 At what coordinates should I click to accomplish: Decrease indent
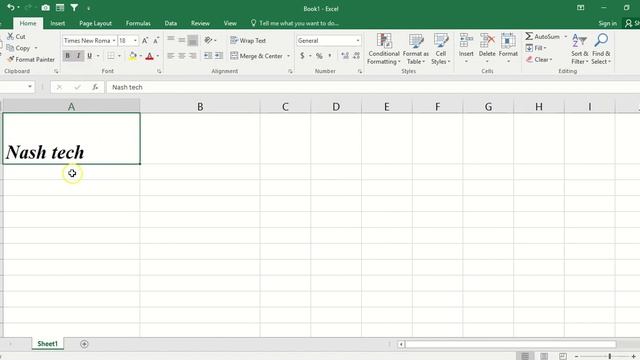(208, 56)
